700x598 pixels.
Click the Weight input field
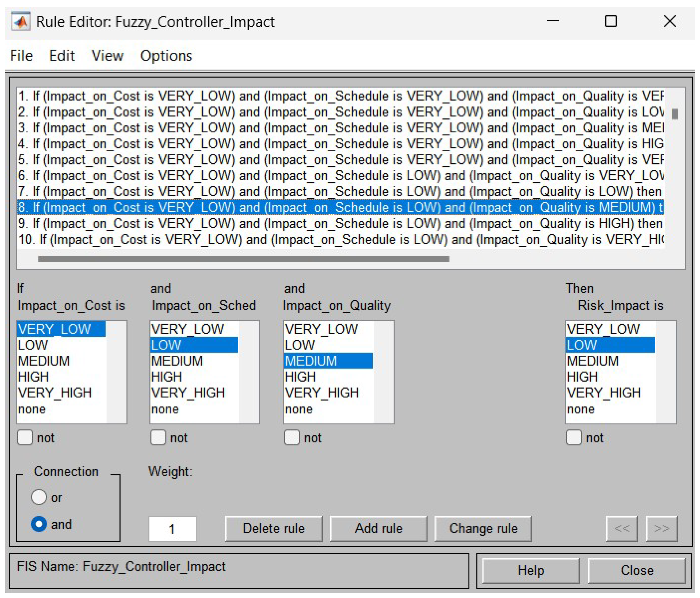coord(173,529)
